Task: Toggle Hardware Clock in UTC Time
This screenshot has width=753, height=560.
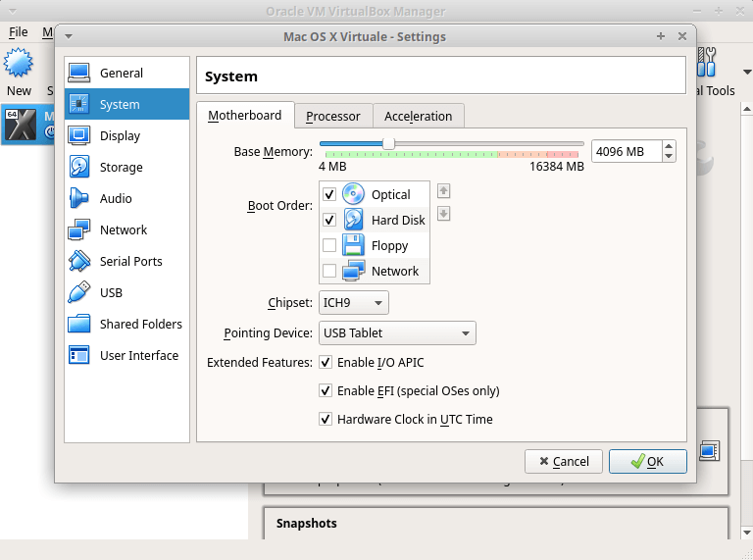Action: coord(326,419)
